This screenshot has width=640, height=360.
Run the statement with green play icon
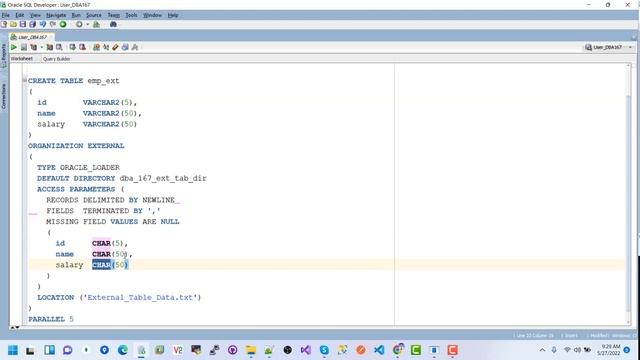coord(14,47)
